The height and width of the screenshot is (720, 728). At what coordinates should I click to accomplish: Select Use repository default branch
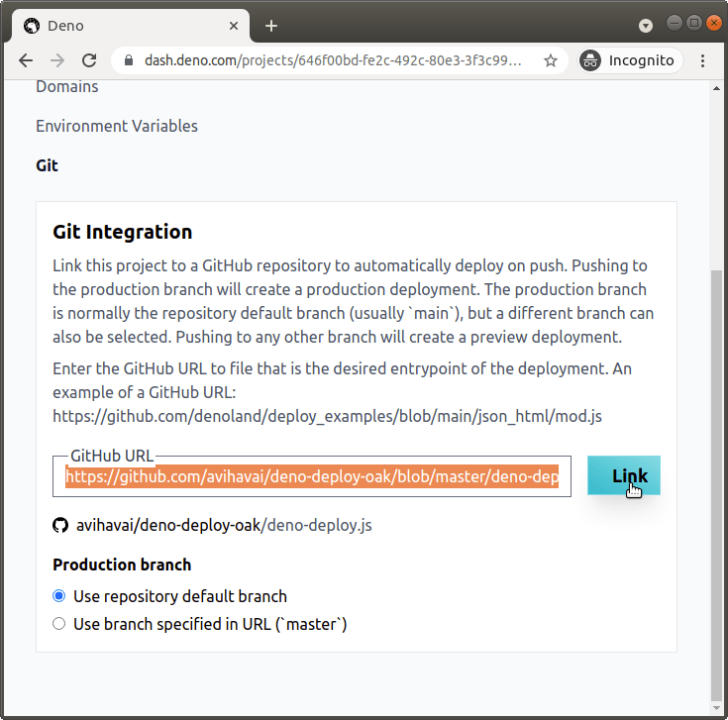59,595
